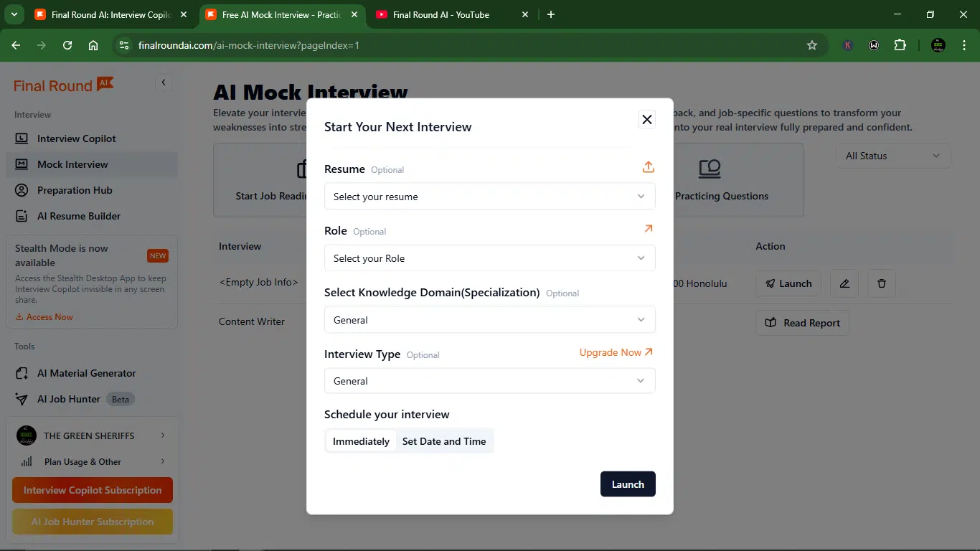Open the Select your resume dropdown
This screenshot has width=980, height=551.
(x=490, y=197)
